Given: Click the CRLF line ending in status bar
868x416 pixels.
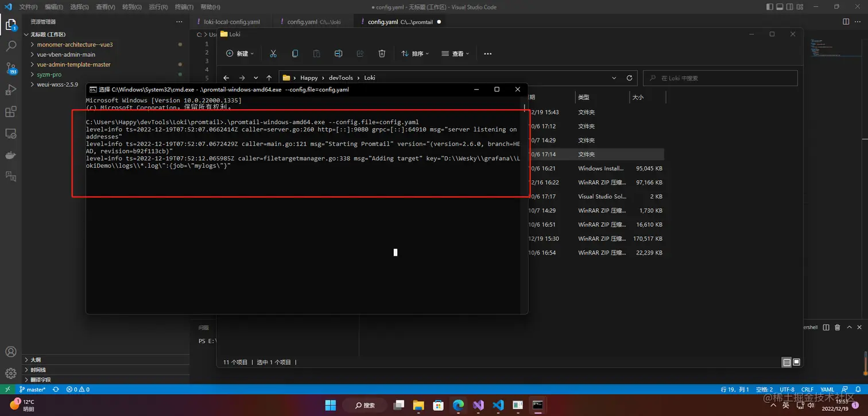Looking at the screenshot, I should point(807,389).
